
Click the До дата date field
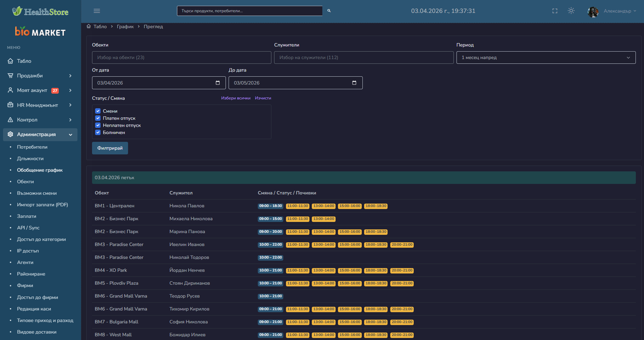tap(296, 83)
